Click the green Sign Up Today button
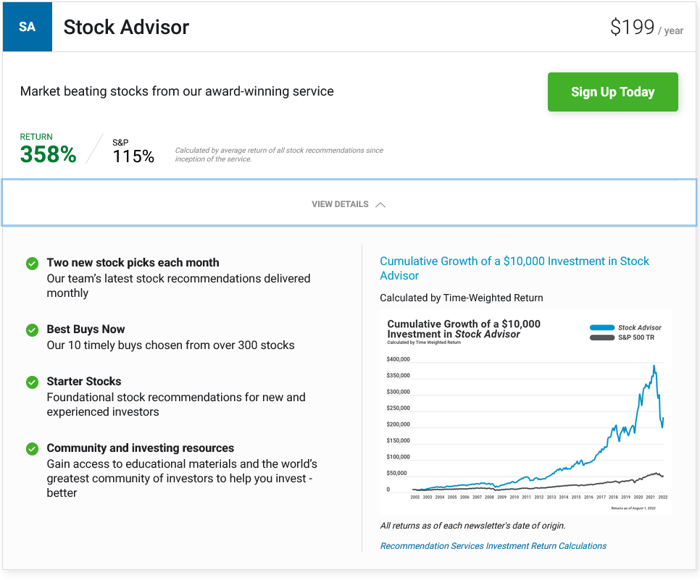This screenshot has height=588, width=700. click(612, 92)
